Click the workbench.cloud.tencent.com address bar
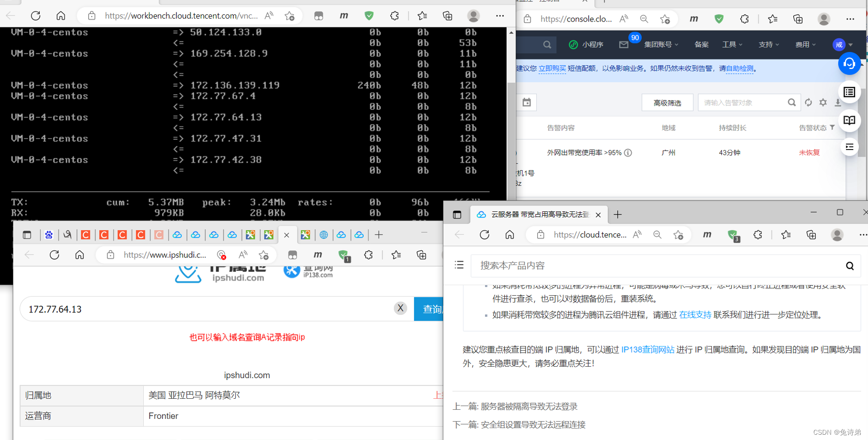Image resolution: width=868 pixels, height=440 pixels. click(181, 16)
